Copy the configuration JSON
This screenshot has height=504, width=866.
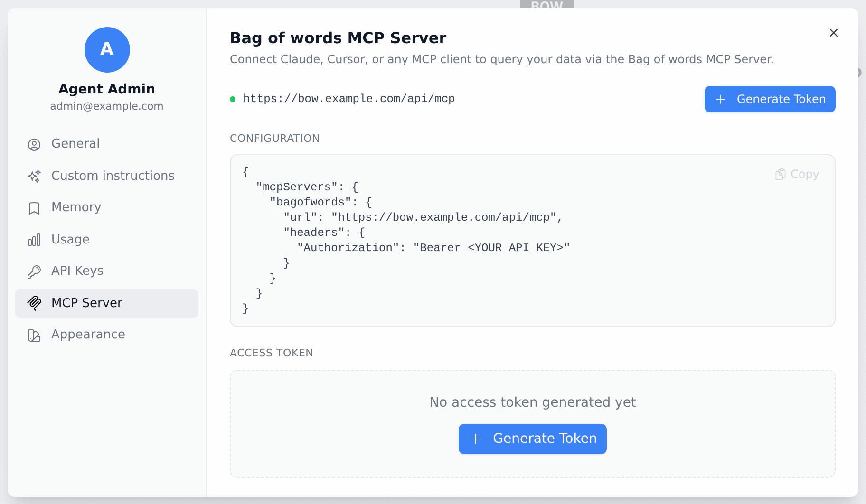pos(797,174)
